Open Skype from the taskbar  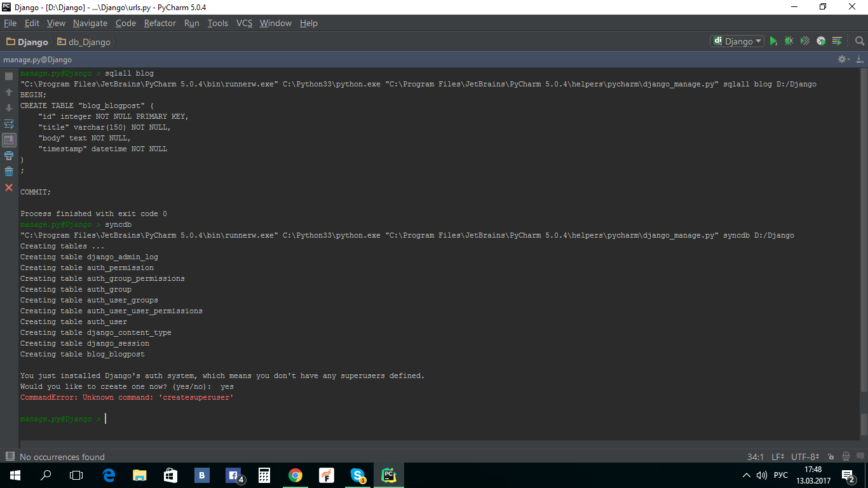pyautogui.click(x=358, y=475)
